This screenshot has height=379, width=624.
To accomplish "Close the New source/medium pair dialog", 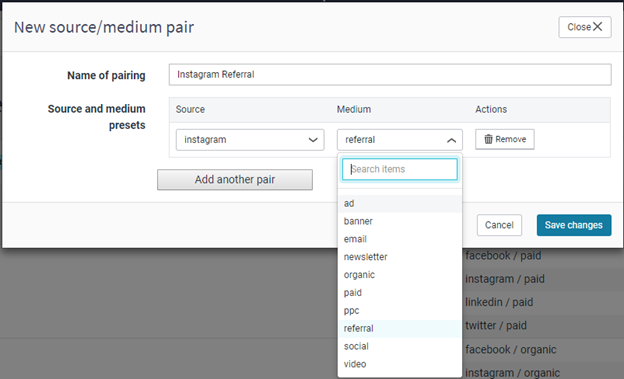I will (585, 27).
